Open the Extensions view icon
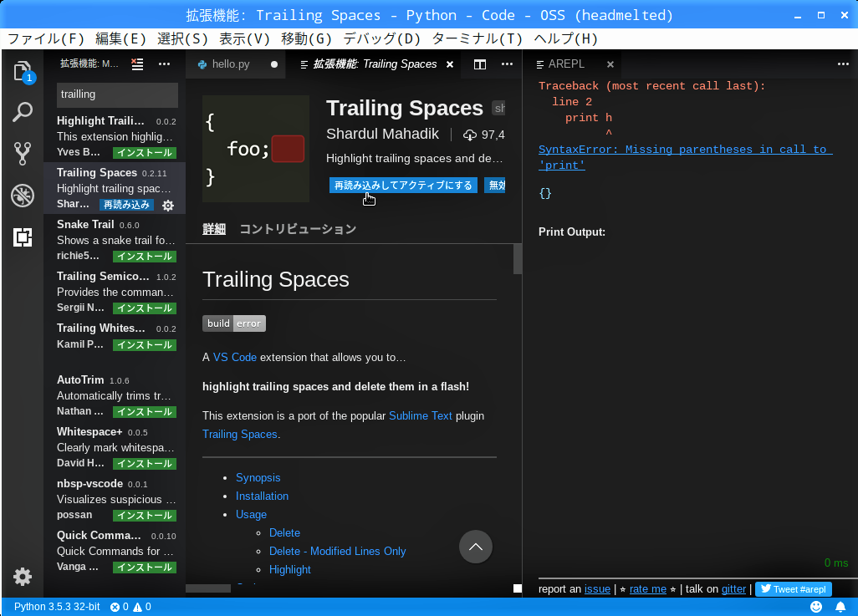Screen dimensions: 858x616 23,237
